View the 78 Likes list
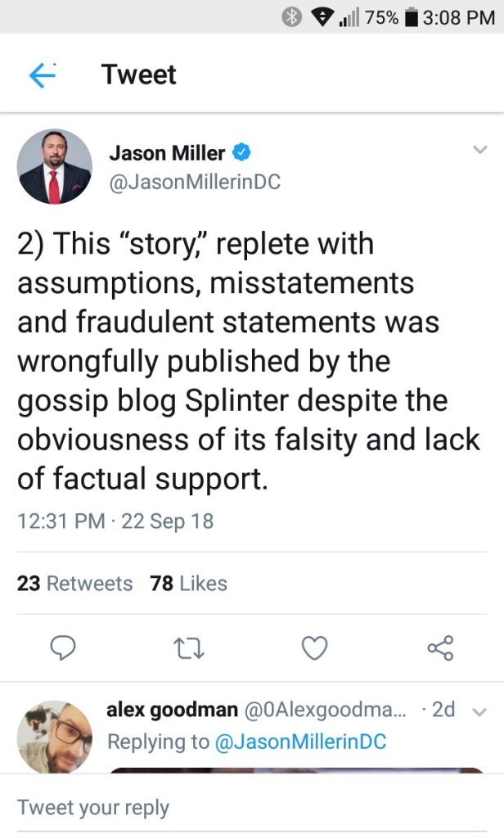Screen dimensions: 504x839 189,583
